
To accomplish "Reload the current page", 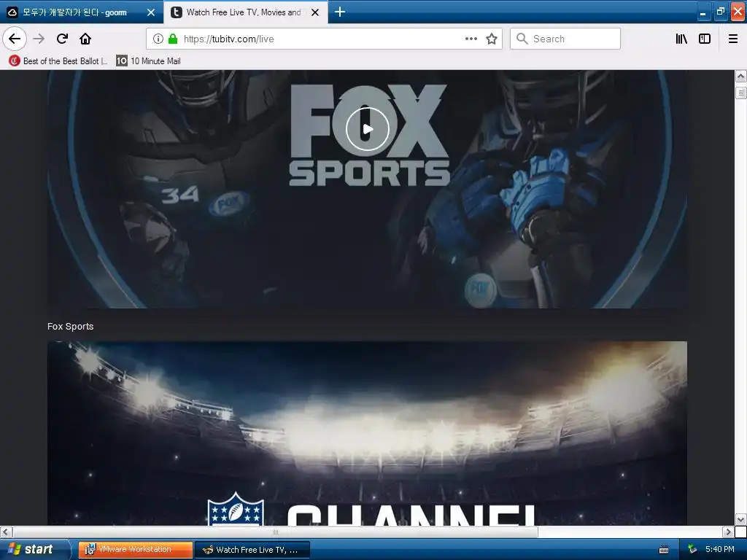I will pos(62,39).
